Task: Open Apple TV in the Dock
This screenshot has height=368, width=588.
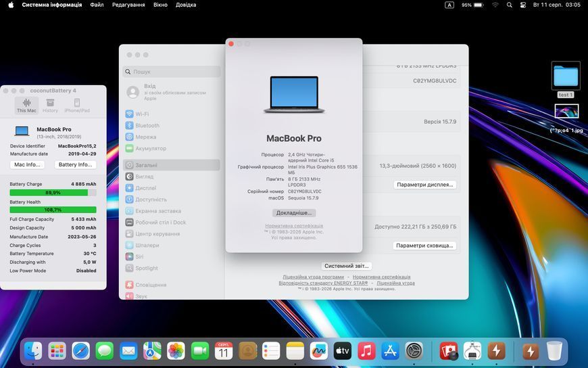Action: 343,352
